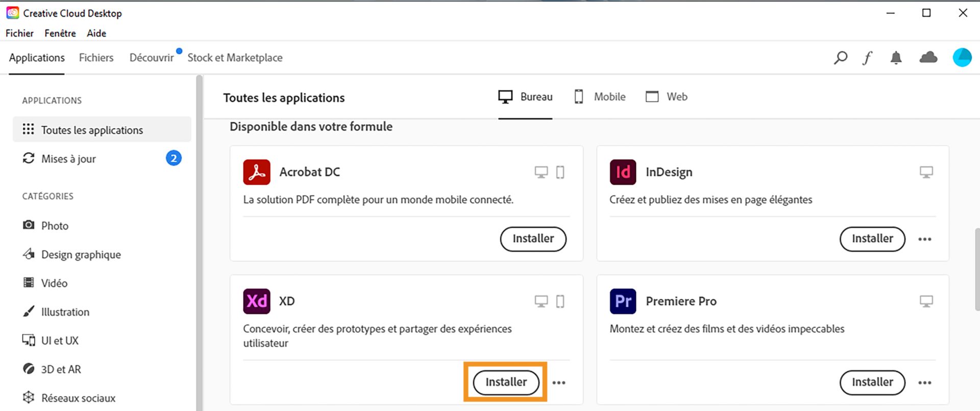Switch to the Mobile view filter
Viewport: 980px width, 411px height.
(600, 96)
